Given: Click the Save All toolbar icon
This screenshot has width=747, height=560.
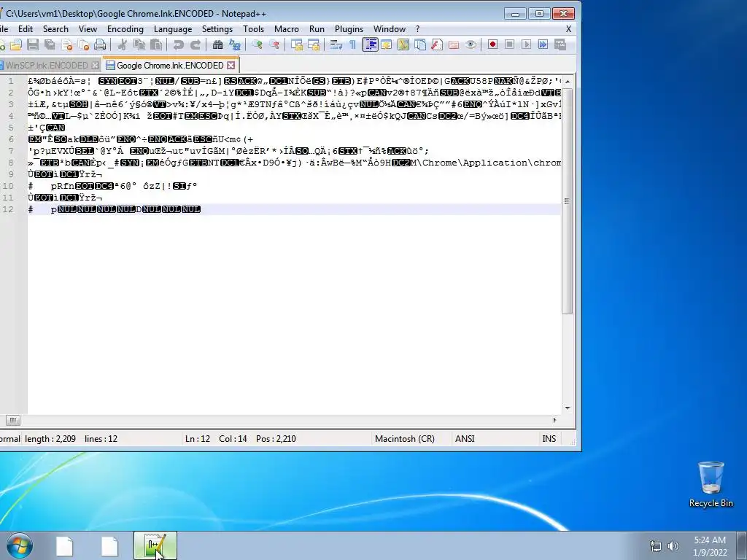Looking at the screenshot, I should [50, 44].
